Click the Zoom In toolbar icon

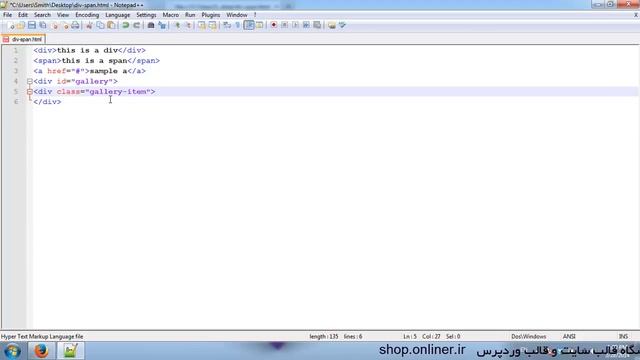177,25
